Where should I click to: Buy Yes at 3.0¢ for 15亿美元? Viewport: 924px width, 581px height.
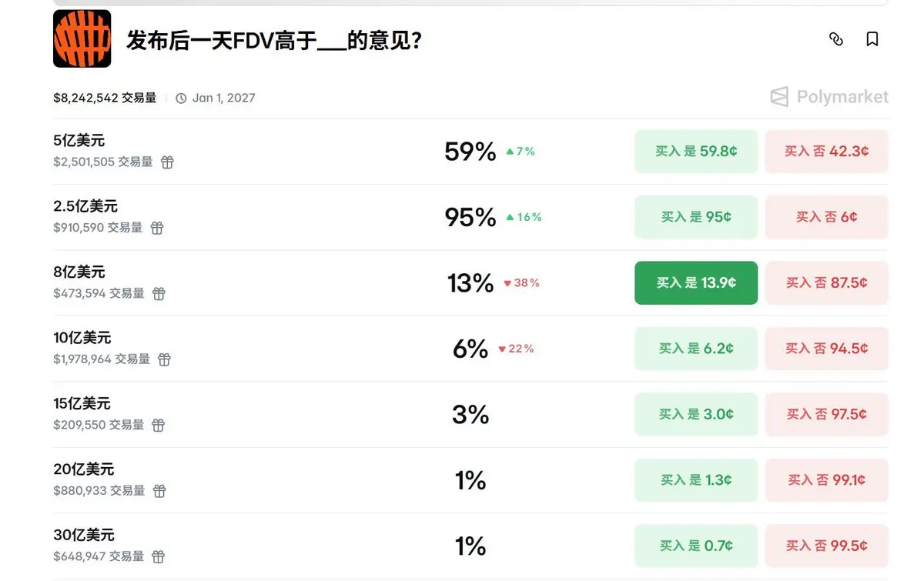pos(695,415)
